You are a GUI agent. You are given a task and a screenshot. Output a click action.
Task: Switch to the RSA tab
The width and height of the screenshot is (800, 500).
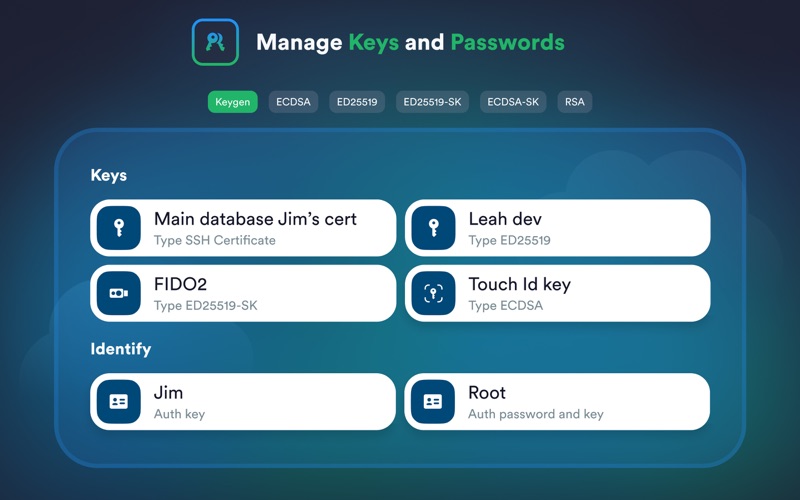(574, 102)
